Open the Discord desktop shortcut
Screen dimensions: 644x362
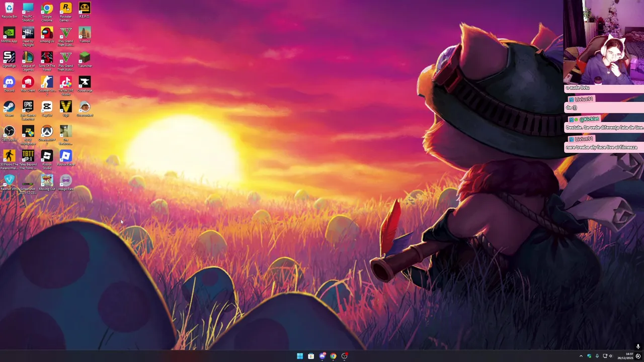click(9, 84)
